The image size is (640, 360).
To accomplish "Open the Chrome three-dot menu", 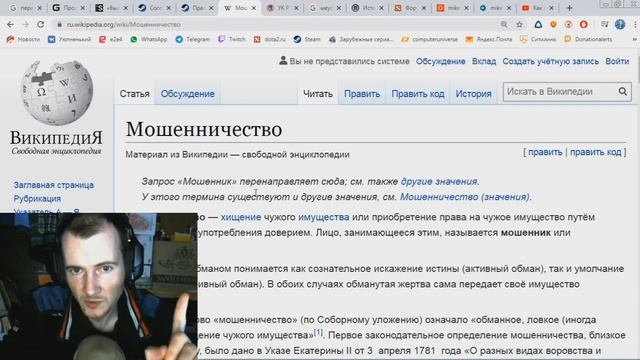I will (x=636, y=24).
